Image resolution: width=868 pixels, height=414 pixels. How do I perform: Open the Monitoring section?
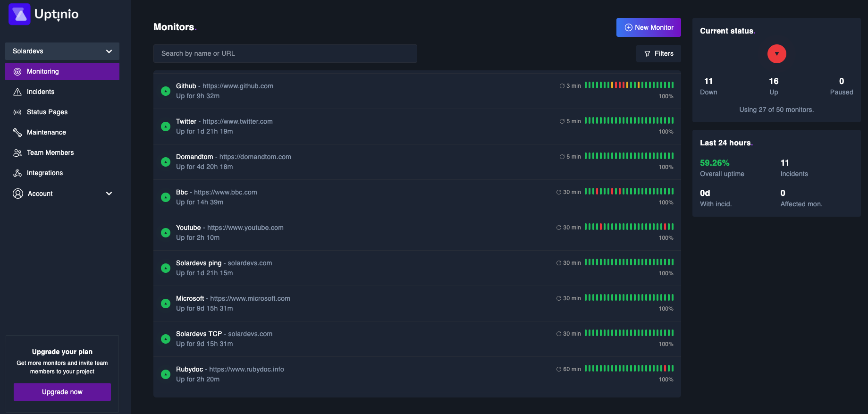coord(62,72)
